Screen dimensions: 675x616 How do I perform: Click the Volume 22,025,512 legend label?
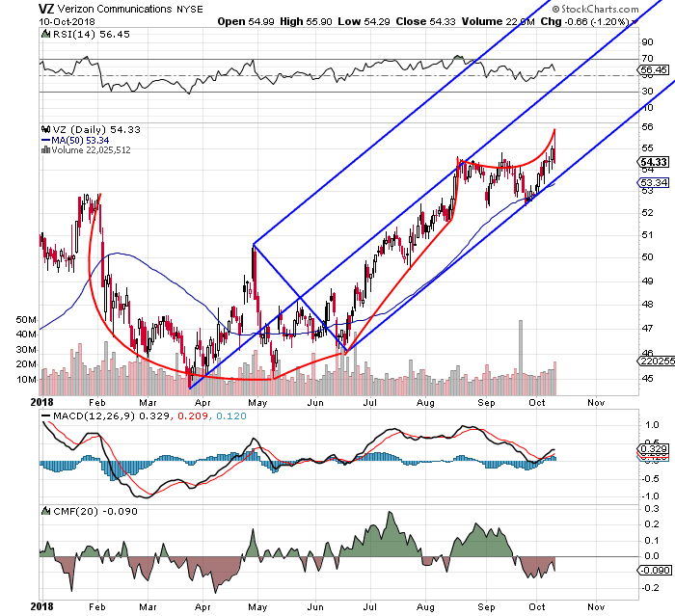click(x=91, y=150)
